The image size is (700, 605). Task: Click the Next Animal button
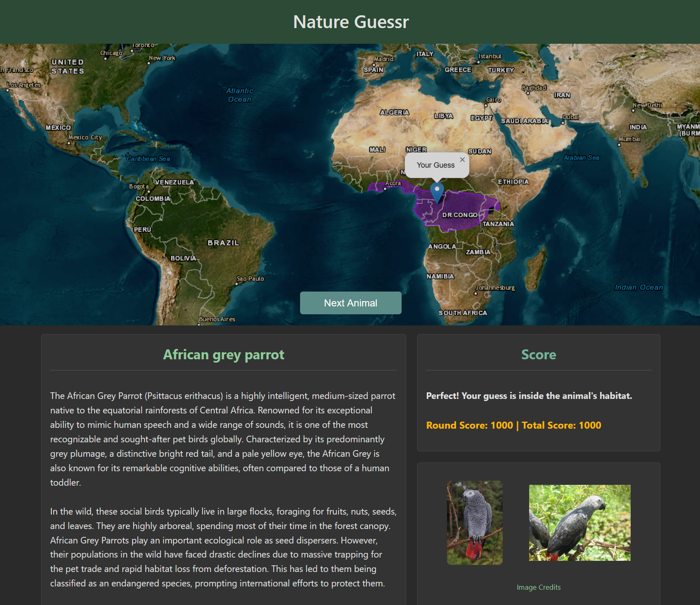(350, 303)
